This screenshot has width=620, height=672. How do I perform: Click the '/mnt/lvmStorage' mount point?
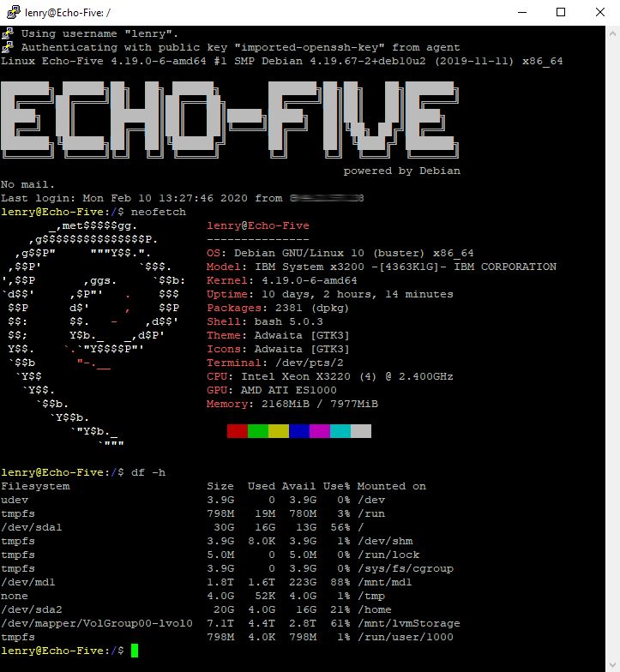point(409,623)
